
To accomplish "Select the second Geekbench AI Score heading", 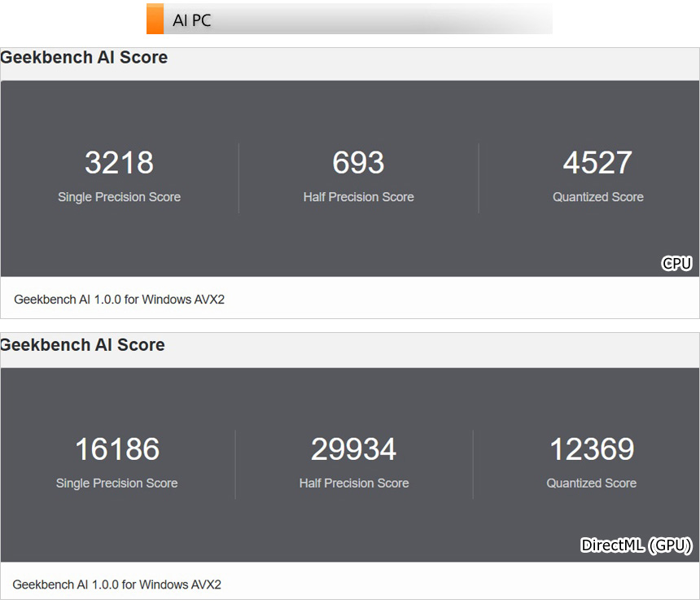I will [x=82, y=345].
